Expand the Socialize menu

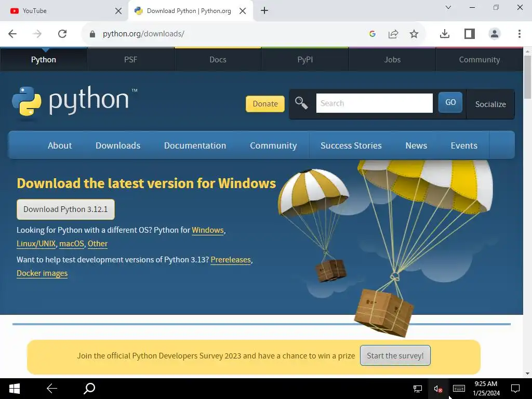(x=490, y=104)
